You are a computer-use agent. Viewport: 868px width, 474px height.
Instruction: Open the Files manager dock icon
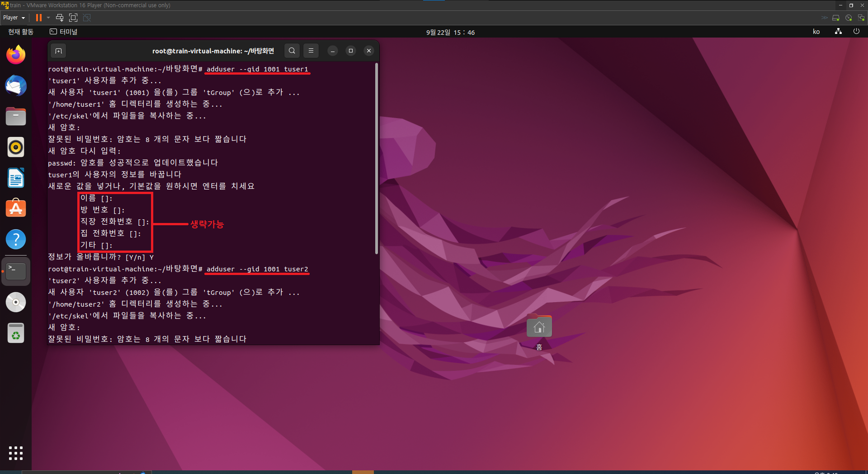coord(16,116)
